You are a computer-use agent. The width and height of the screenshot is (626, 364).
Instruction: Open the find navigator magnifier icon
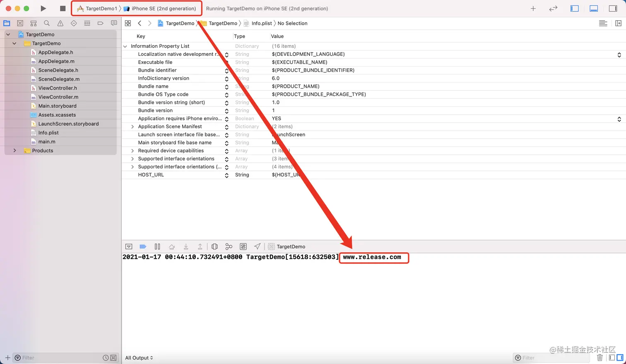tap(47, 23)
